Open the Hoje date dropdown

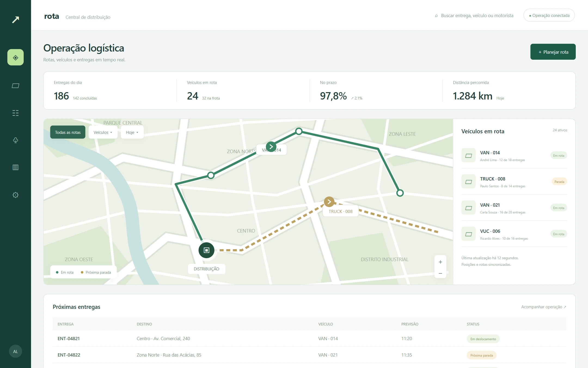[132, 132]
